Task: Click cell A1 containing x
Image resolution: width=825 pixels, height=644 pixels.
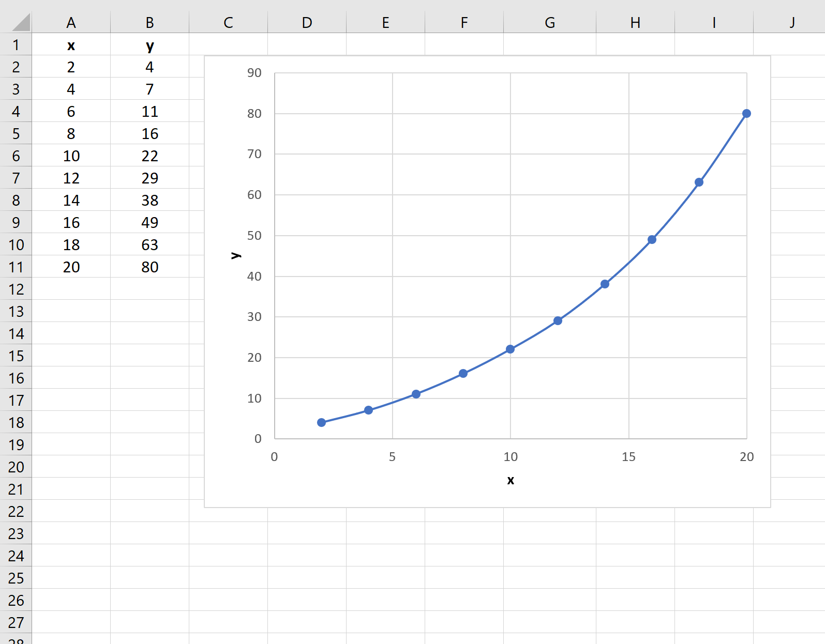Action: point(71,44)
